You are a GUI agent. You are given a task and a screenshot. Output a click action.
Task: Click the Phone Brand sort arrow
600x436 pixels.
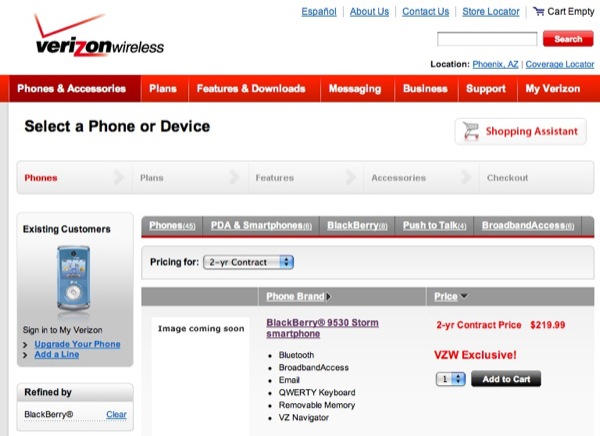click(329, 297)
